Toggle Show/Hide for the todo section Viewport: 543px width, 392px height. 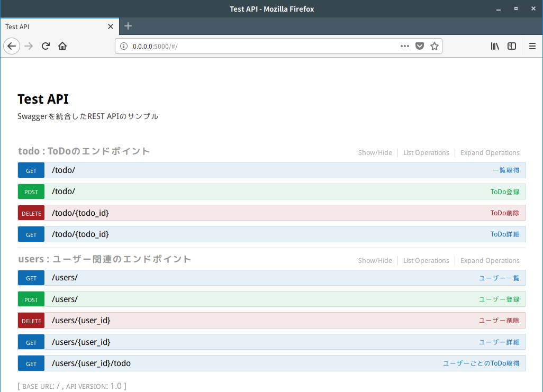tap(375, 153)
